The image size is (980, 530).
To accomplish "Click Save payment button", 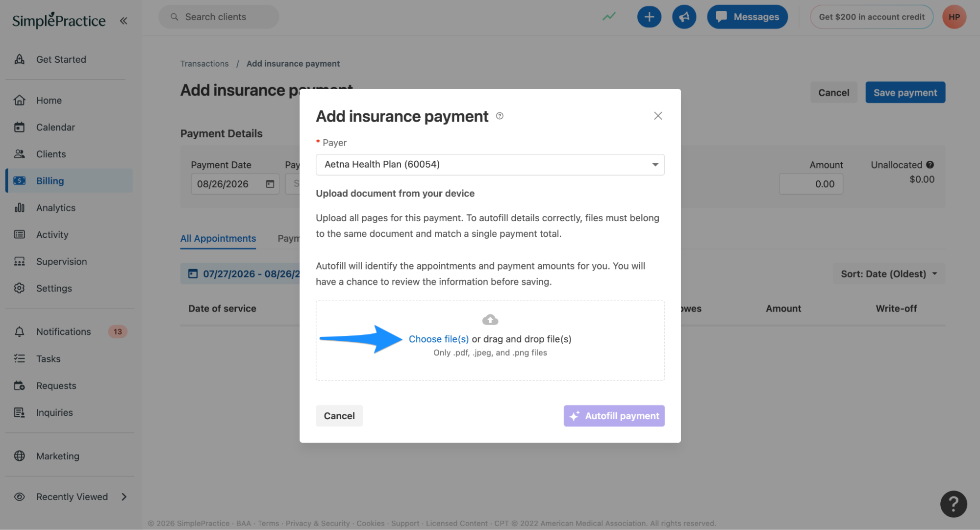I will click(x=905, y=93).
